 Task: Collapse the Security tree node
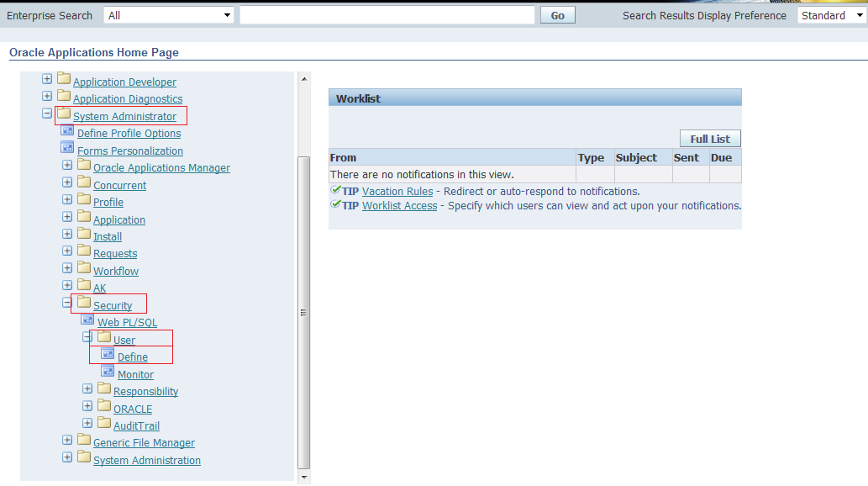click(66, 302)
